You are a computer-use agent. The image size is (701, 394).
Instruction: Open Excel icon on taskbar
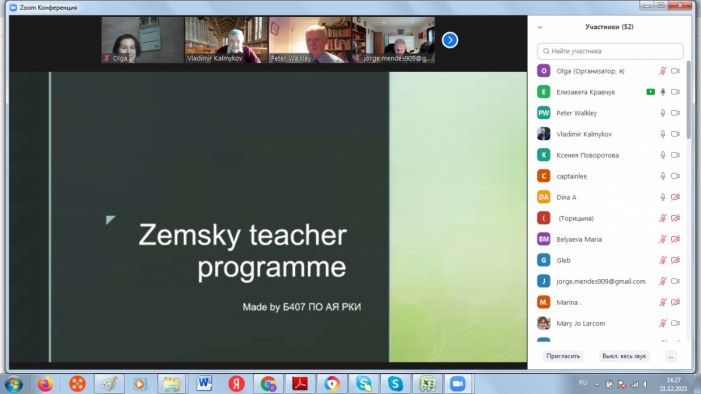[x=427, y=384]
